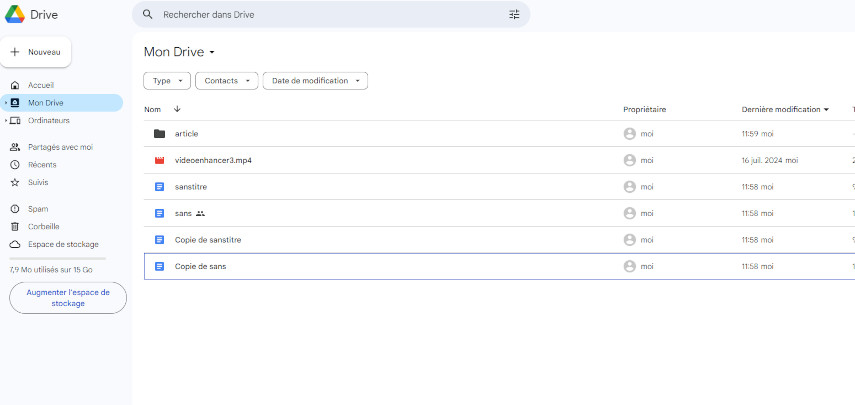
Task: Open the Type filter dropdown
Action: click(x=167, y=81)
